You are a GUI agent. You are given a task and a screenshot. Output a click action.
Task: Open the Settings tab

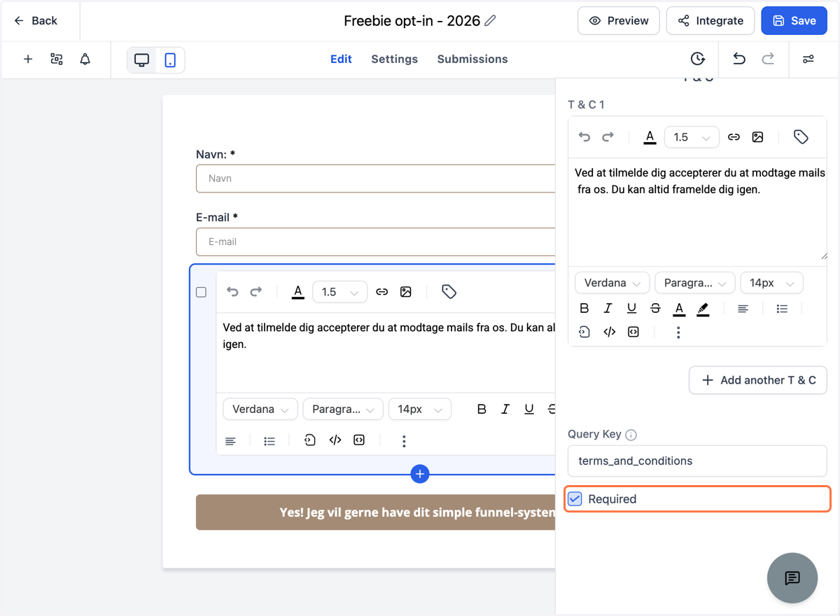pyautogui.click(x=395, y=59)
